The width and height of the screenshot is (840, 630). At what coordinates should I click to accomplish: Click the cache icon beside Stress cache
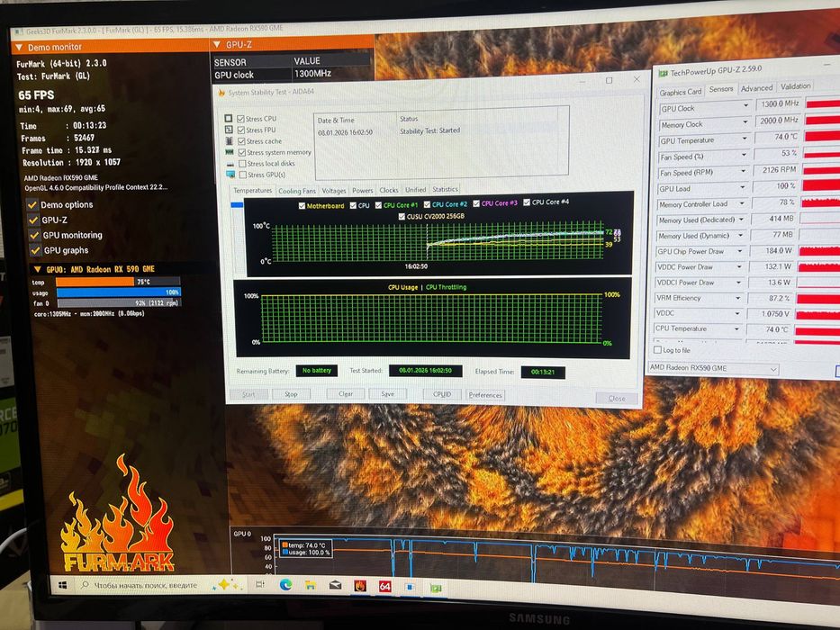(x=230, y=141)
